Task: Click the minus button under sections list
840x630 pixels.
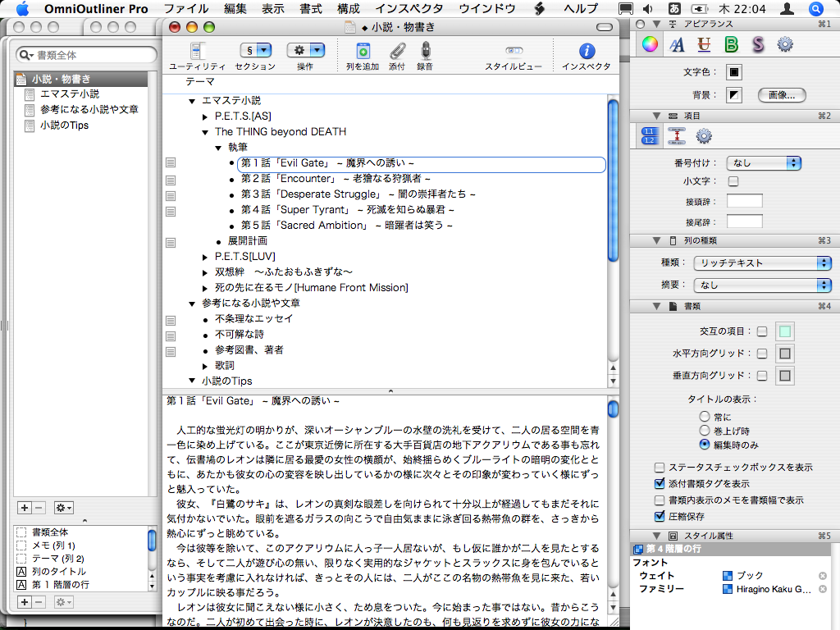Action: (39, 507)
